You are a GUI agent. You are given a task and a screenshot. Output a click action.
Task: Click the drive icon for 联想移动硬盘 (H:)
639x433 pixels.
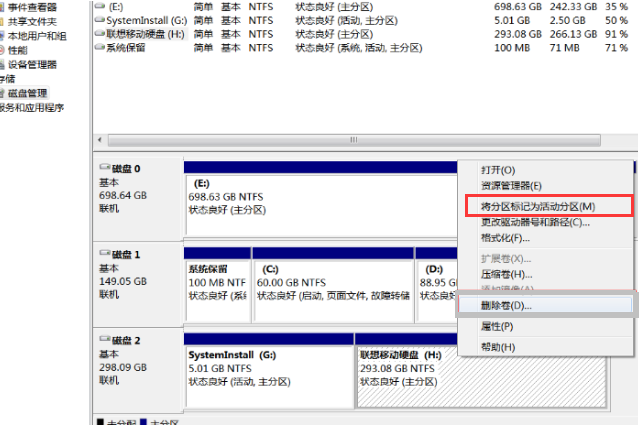(99, 34)
